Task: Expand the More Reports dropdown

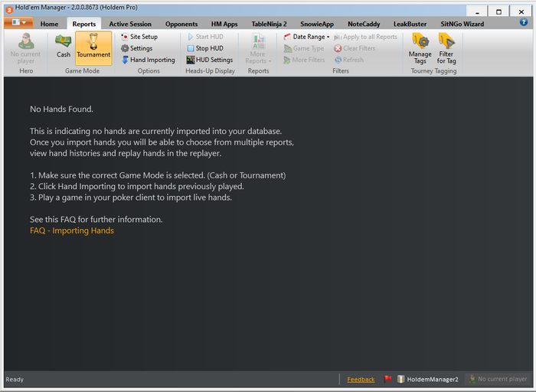Action: click(258, 48)
